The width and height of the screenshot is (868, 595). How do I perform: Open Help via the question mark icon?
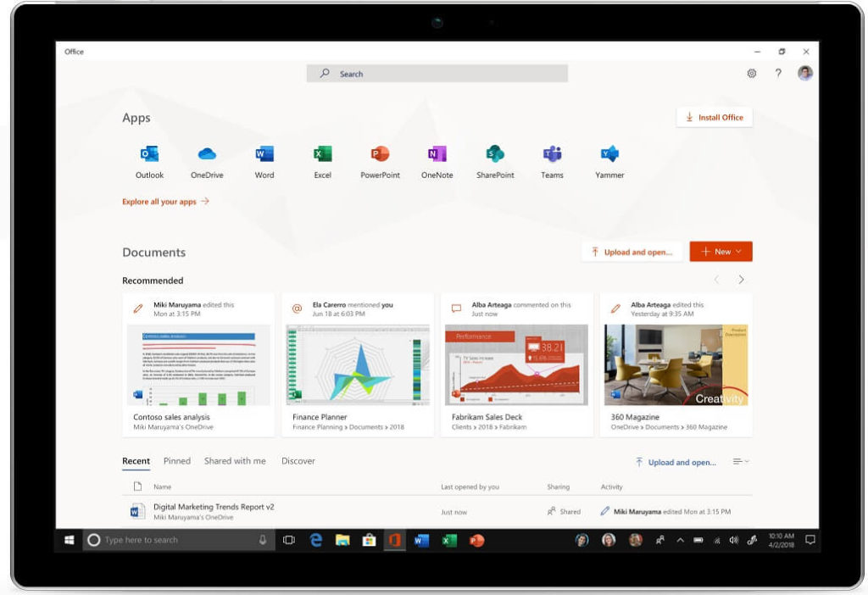(x=777, y=74)
